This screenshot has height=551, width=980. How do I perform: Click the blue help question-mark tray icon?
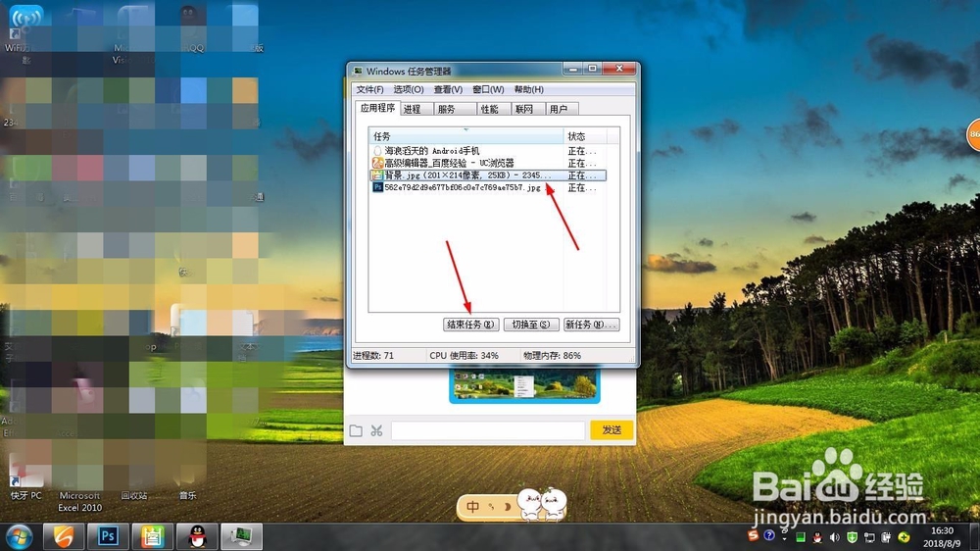coord(769,535)
